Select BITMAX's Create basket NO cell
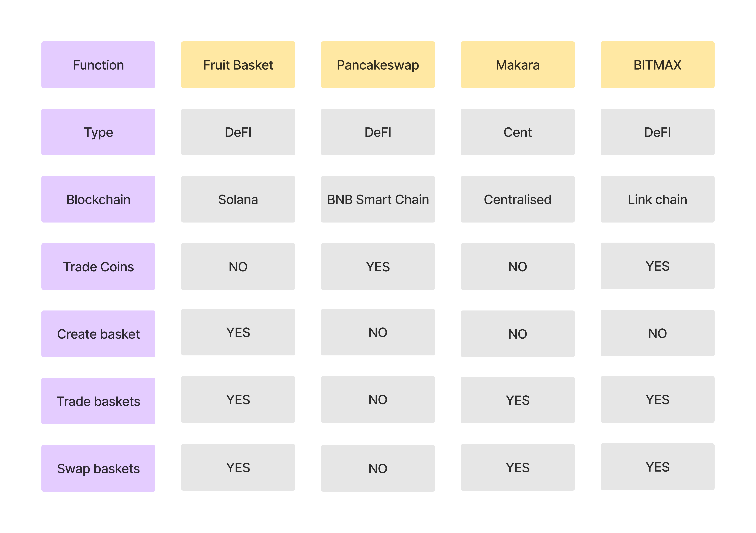This screenshot has width=756, height=533. (657, 333)
